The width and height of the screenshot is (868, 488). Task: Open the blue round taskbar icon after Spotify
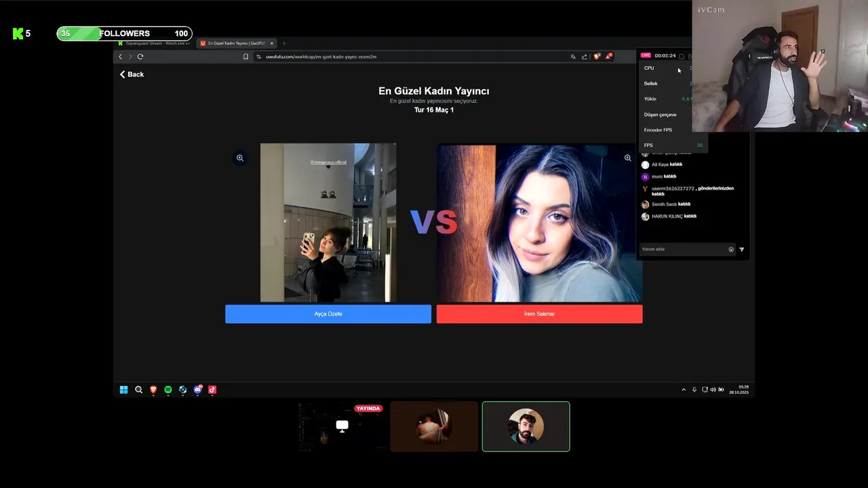(182, 390)
